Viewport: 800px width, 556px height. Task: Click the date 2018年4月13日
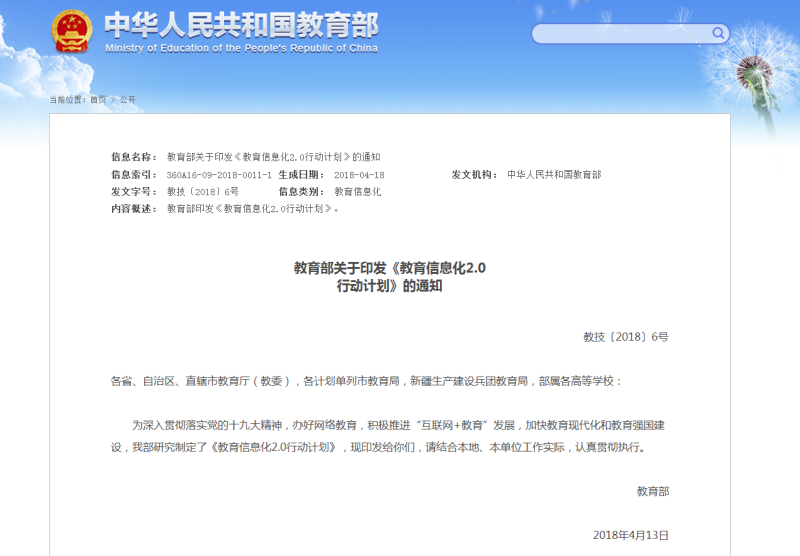[x=631, y=535]
